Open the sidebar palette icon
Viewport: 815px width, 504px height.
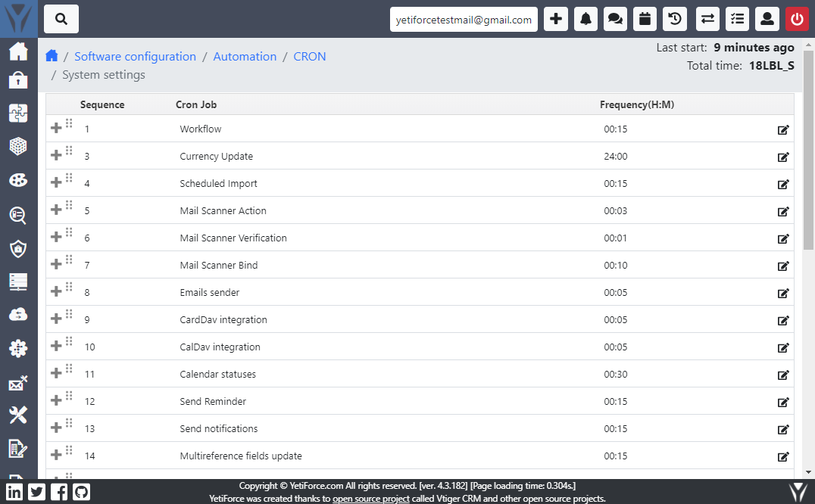(x=18, y=180)
